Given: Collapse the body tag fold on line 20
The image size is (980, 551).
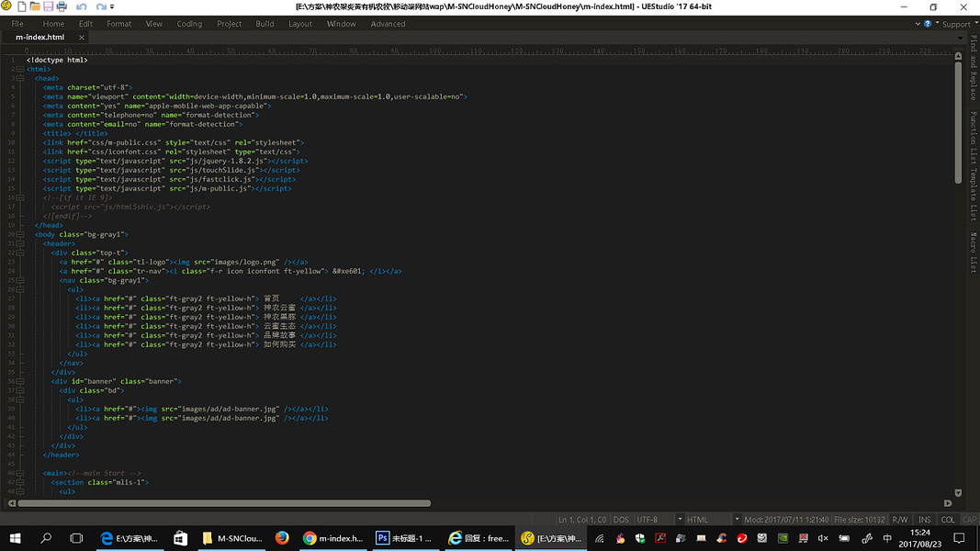Looking at the screenshot, I should 20,235.
